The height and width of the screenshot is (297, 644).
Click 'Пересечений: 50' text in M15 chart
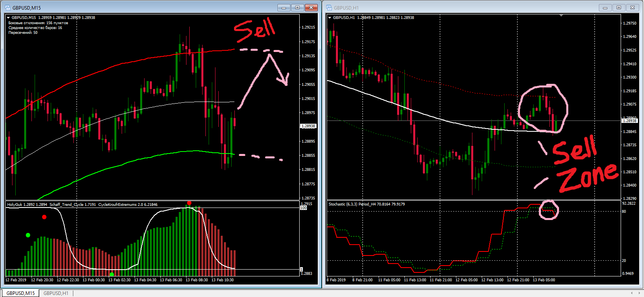coord(23,33)
